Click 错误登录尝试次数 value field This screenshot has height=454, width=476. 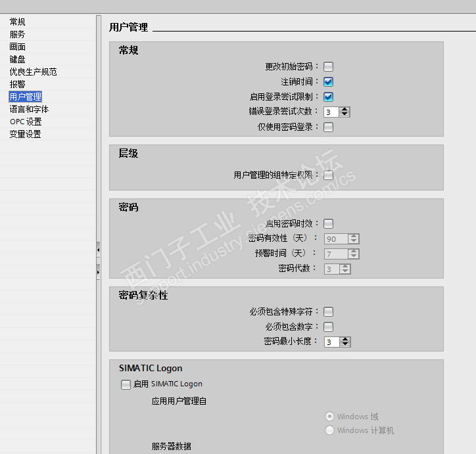point(331,112)
